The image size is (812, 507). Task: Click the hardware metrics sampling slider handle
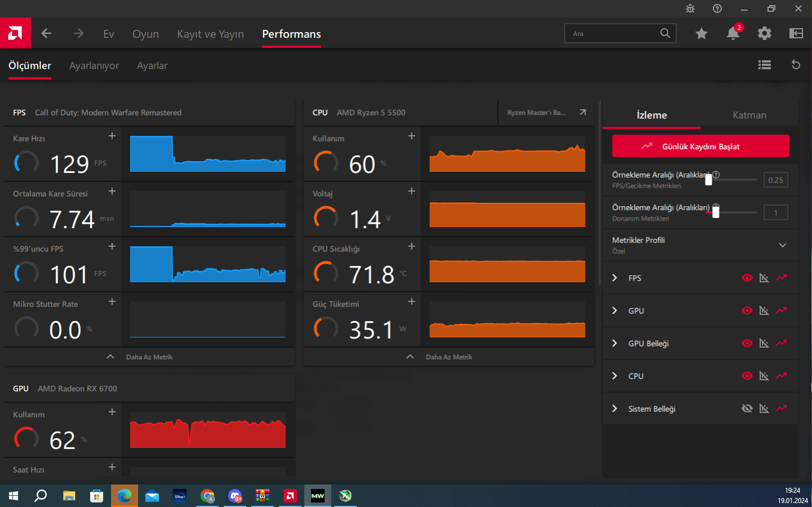(716, 212)
